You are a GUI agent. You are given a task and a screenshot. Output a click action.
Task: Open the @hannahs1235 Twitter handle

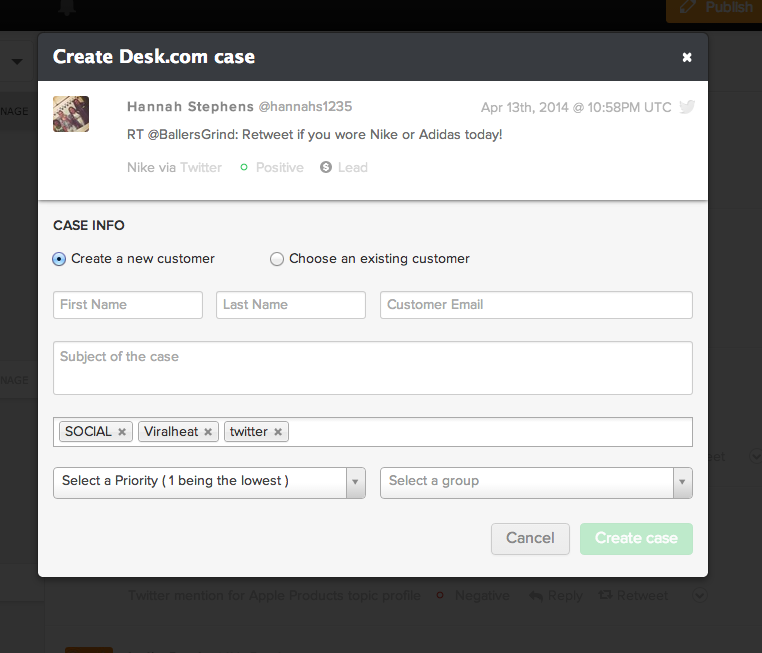pos(306,107)
